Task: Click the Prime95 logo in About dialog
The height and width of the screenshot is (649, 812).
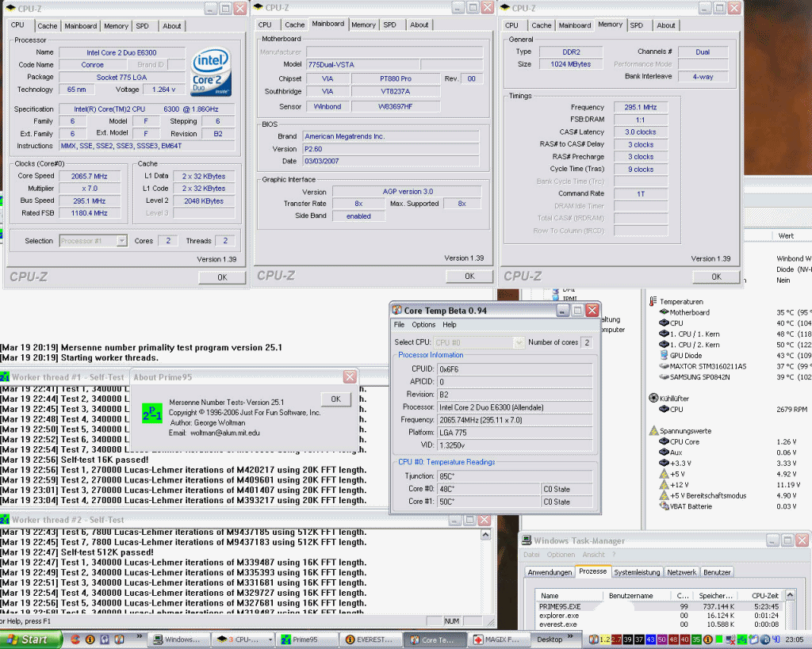Action: [152, 414]
